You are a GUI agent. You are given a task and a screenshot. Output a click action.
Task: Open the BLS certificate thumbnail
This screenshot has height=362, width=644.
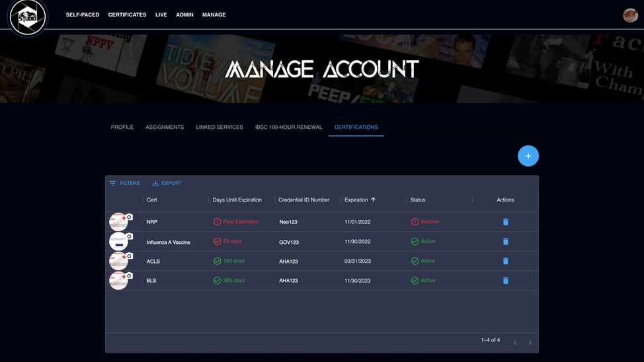click(x=118, y=281)
